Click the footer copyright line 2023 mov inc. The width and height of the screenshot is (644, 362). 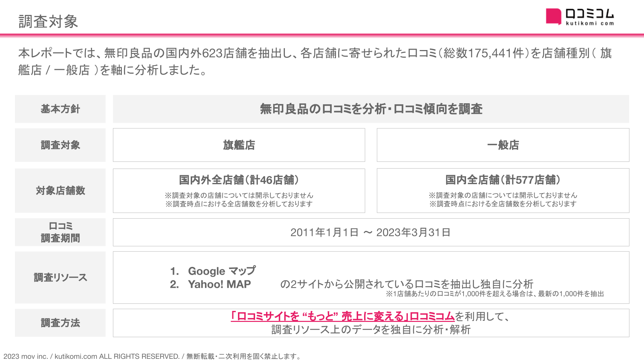[x=152, y=356]
